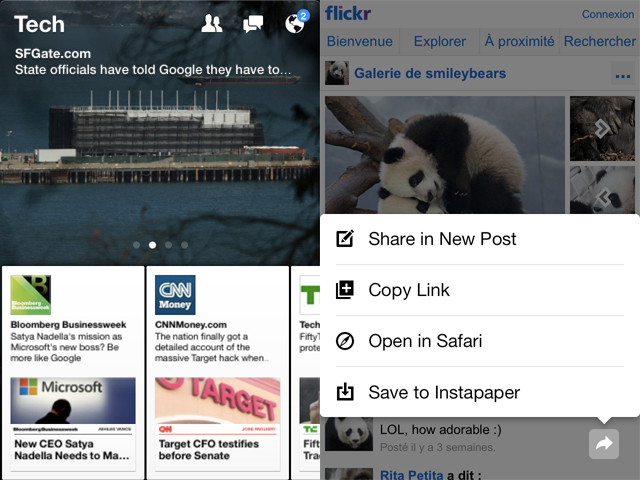Switch to the Rechercher tab
This screenshot has width=640, height=480.
tap(600, 41)
